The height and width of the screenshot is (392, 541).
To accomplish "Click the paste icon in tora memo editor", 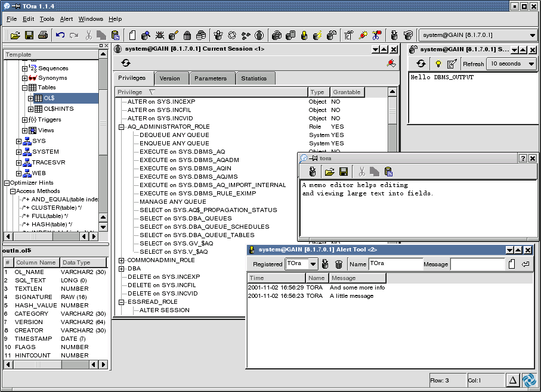I will 388,172.
